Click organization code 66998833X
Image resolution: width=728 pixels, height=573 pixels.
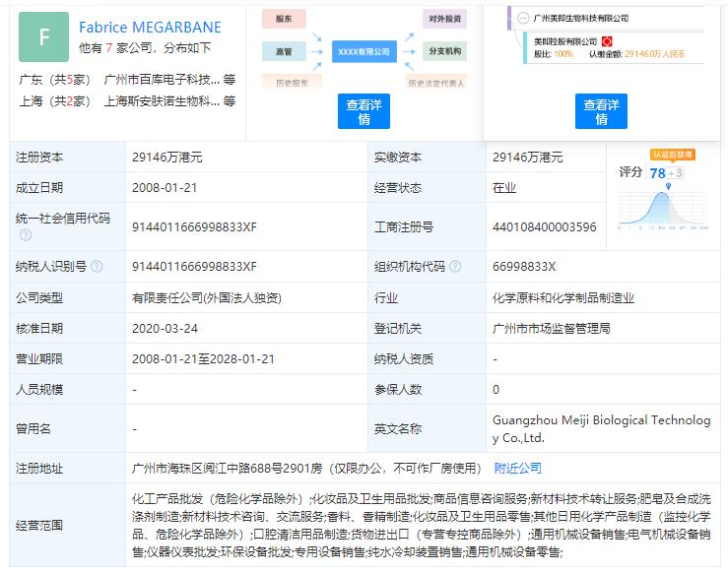[x=524, y=267]
